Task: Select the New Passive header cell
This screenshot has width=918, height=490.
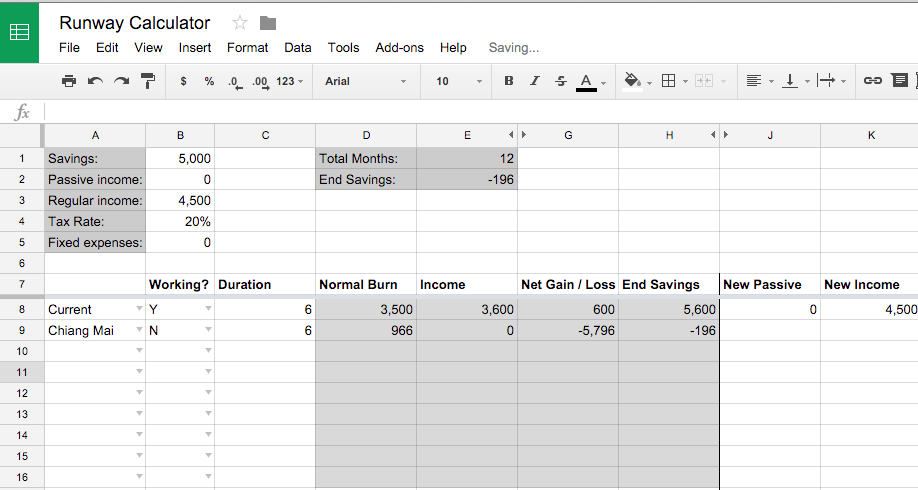Action: (770, 285)
